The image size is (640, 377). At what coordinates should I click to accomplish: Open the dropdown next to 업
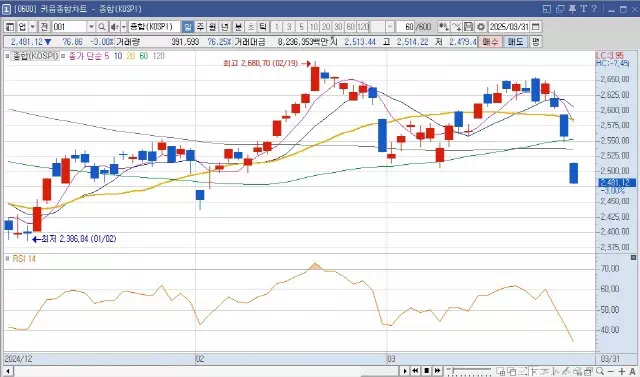pos(33,27)
